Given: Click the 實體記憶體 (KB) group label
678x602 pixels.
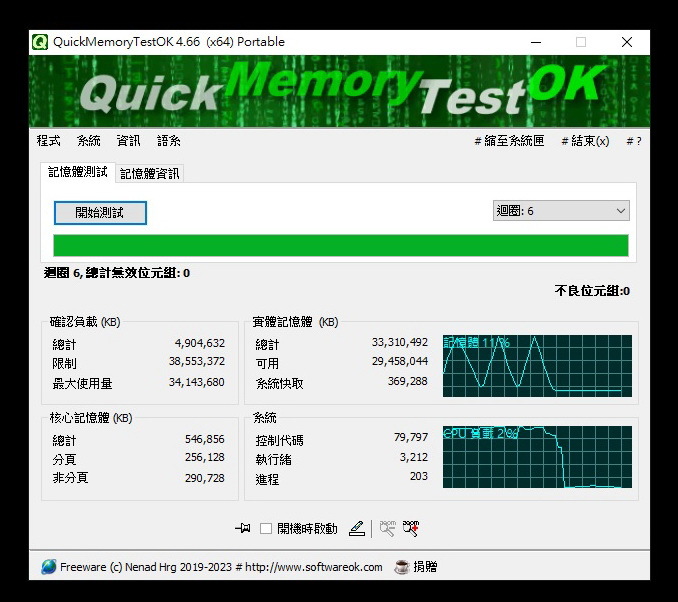Looking at the screenshot, I should click(x=295, y=322).
